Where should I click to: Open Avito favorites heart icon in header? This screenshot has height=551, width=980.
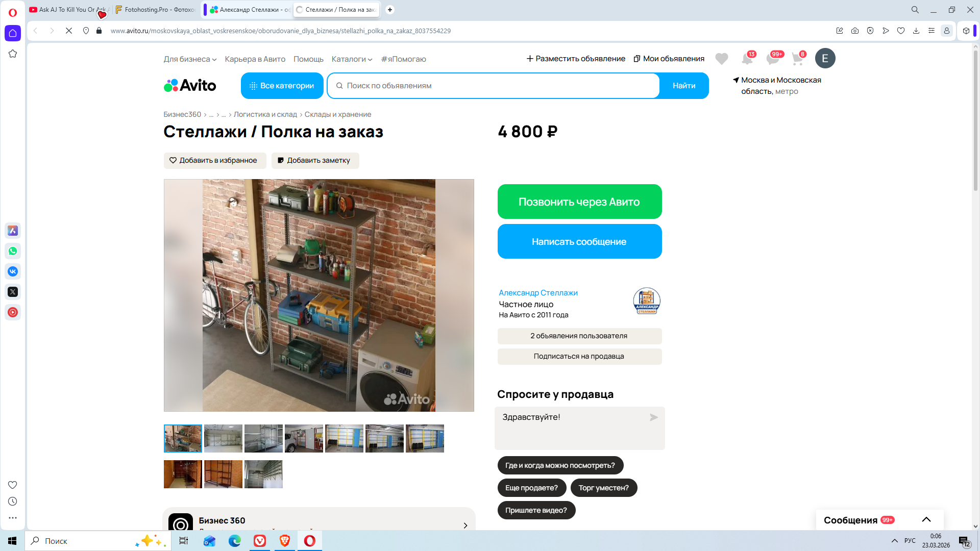721,59
